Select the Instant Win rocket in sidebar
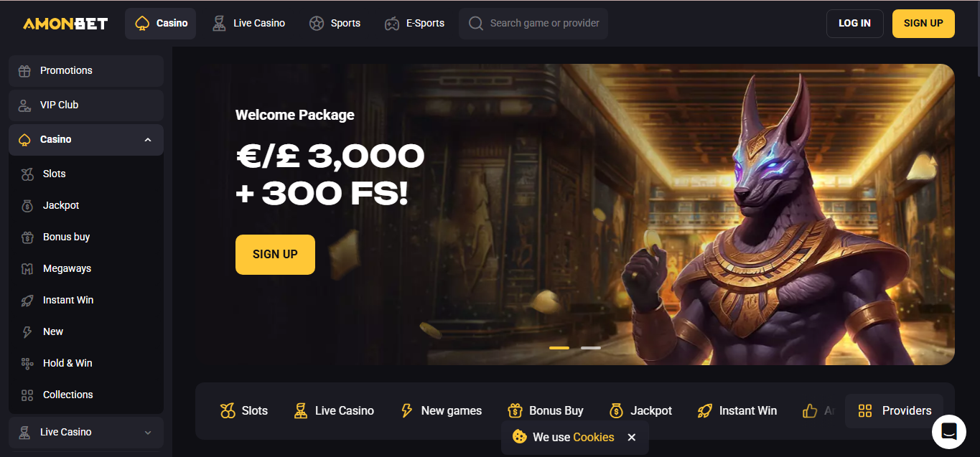This screenshot has height=457, width=980. (27, 300)
